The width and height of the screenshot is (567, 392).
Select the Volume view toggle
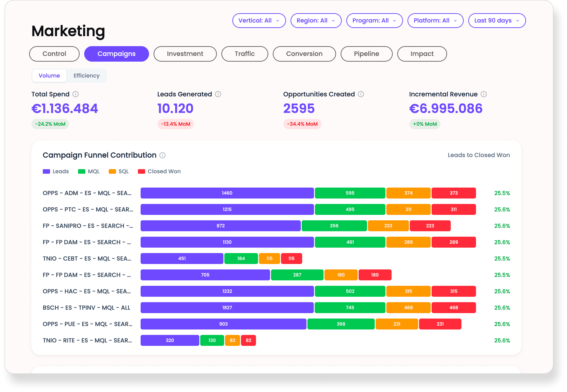pos(49,76)
